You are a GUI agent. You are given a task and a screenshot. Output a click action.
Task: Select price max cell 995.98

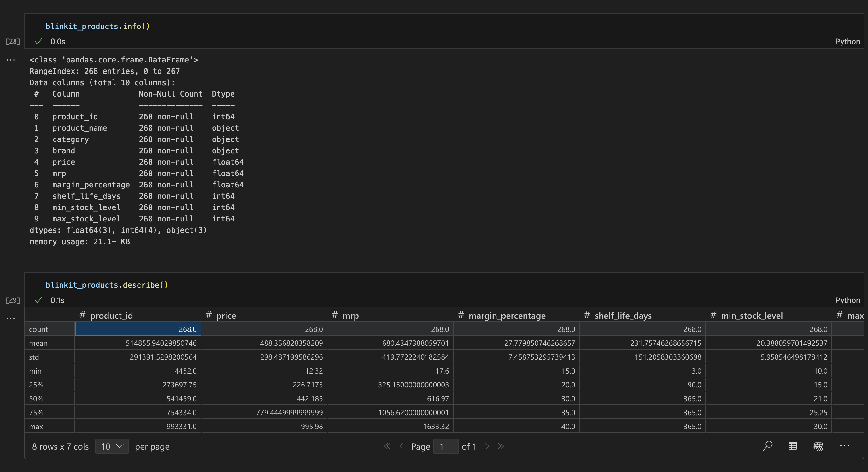[264, 426]
